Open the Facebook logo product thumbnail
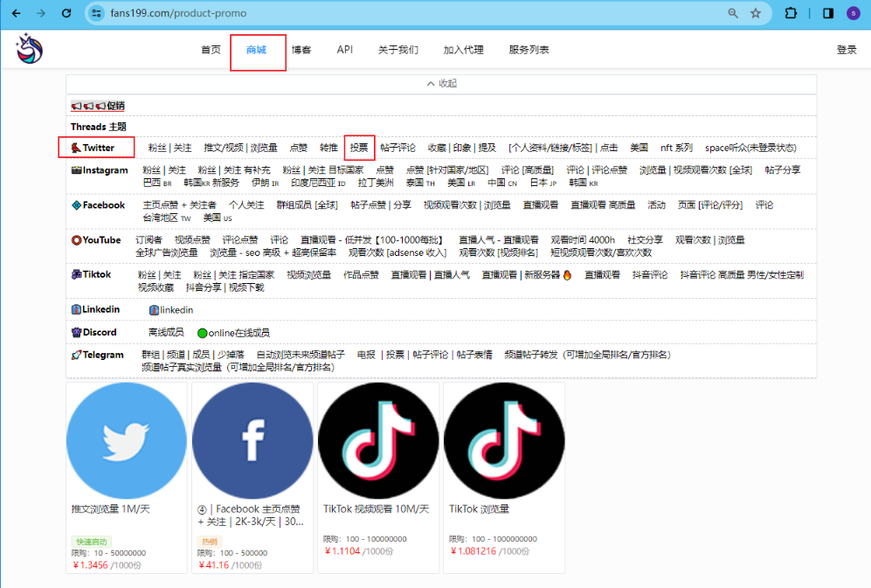The width and height of the screenshot is (871, 588). pos(252,441)
